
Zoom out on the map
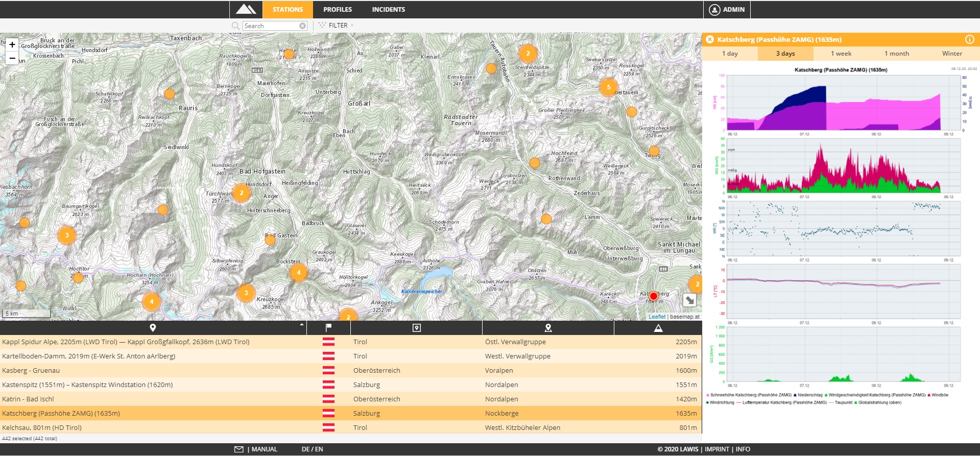(12, 58)
